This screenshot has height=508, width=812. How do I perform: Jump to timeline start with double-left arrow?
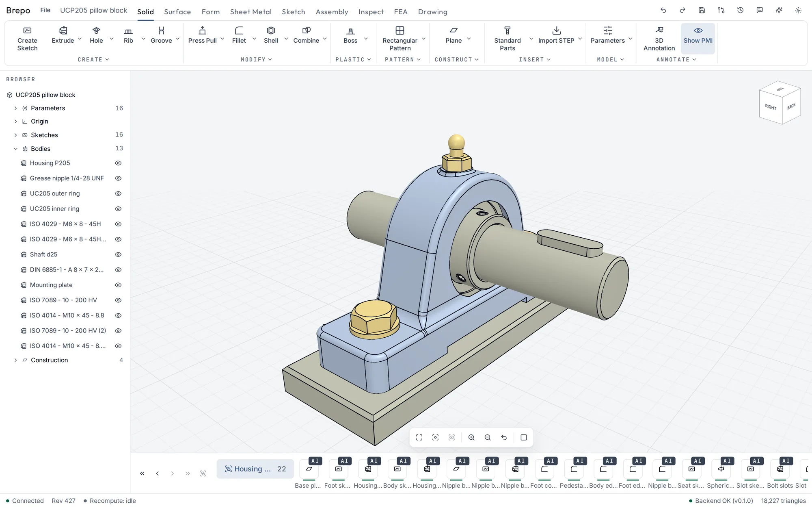click(142, 473)
